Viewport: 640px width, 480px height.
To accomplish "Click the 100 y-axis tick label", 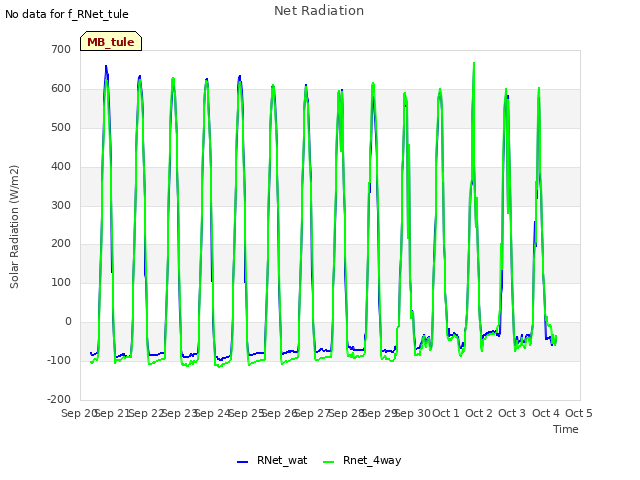I will pyautogui.click(x=61, y=282).
